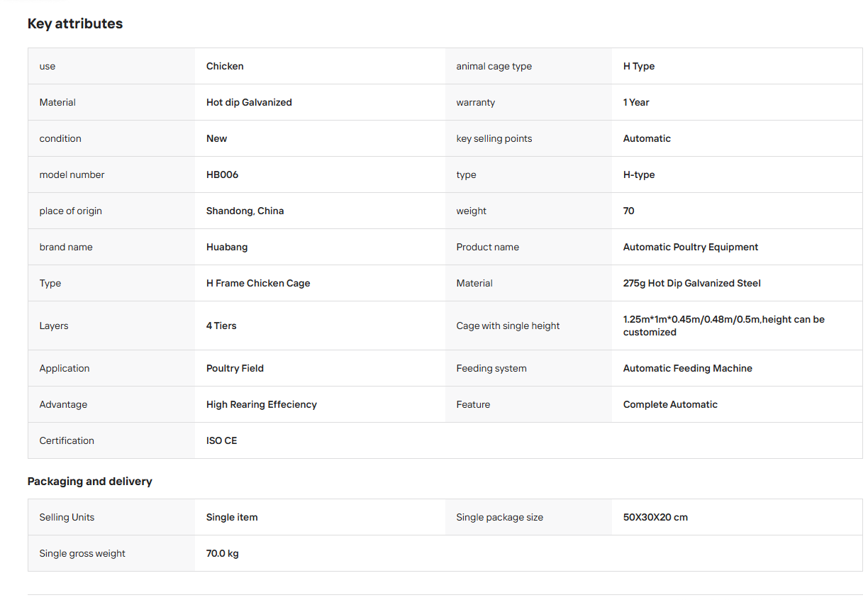Image resolution: width=868 pixels, height=600 pixels.
Task: Select the "weight" label
Action: click(x=472, y=211)
